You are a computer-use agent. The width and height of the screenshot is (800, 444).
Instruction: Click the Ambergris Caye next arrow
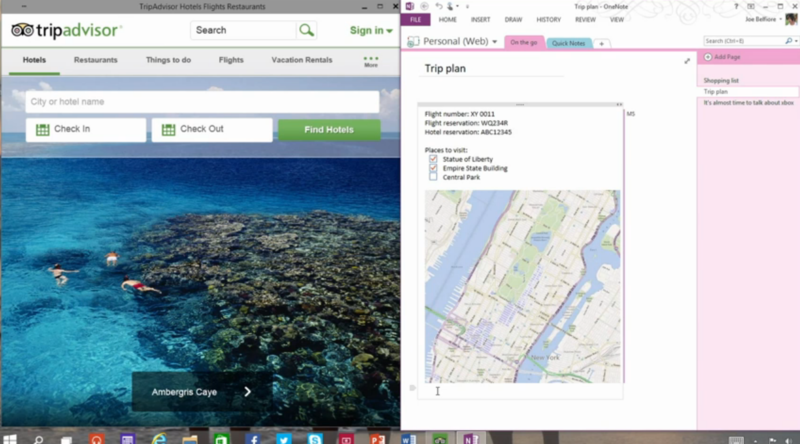[x=247, y=391]
